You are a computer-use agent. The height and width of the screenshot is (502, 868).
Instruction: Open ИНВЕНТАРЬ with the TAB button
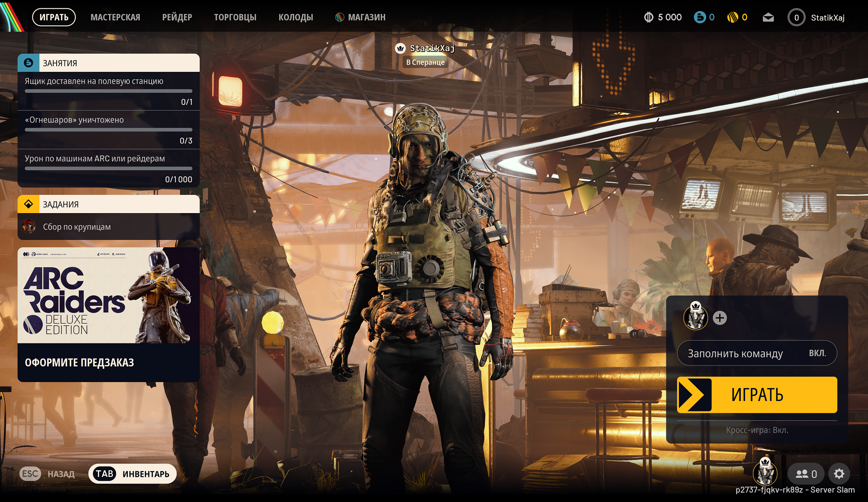(x=132, y=474)
